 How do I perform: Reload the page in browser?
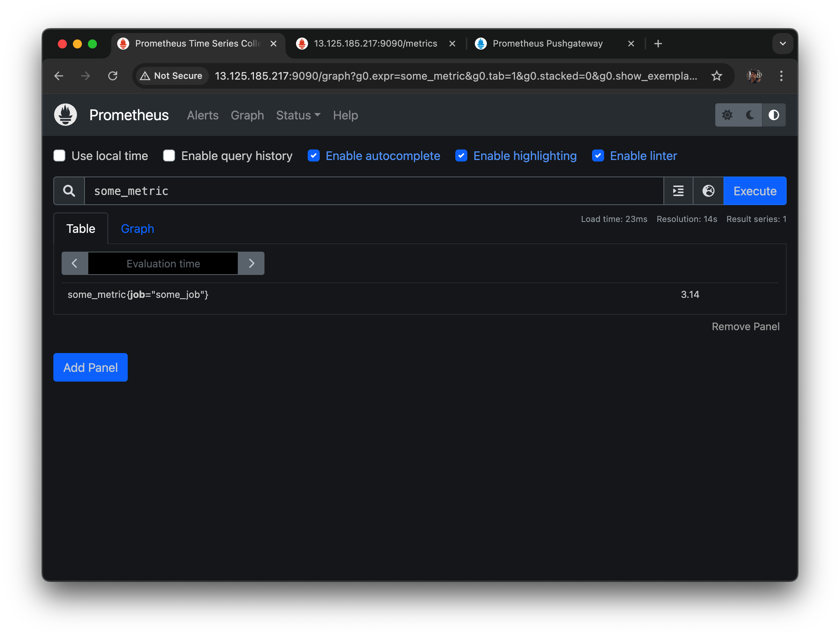point(113,76)
